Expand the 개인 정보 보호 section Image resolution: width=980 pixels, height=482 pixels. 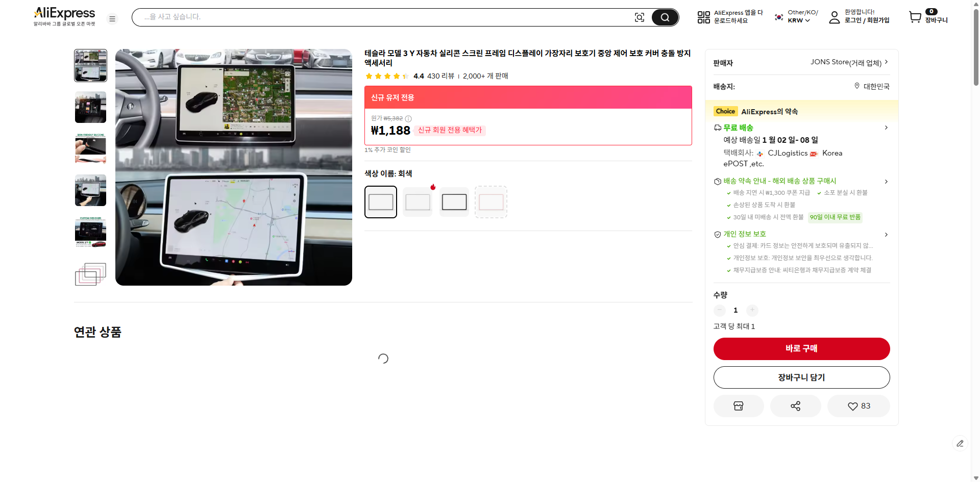(886, 234)
